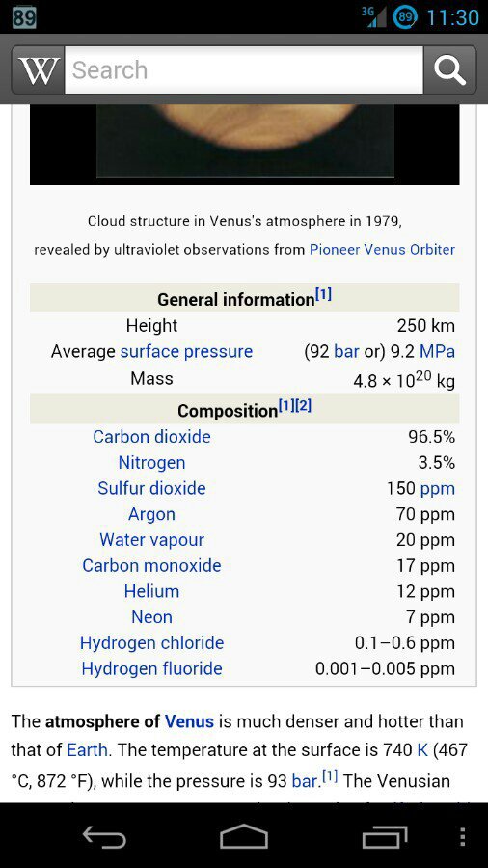Open the recent apps icon

tap(385, 836)
